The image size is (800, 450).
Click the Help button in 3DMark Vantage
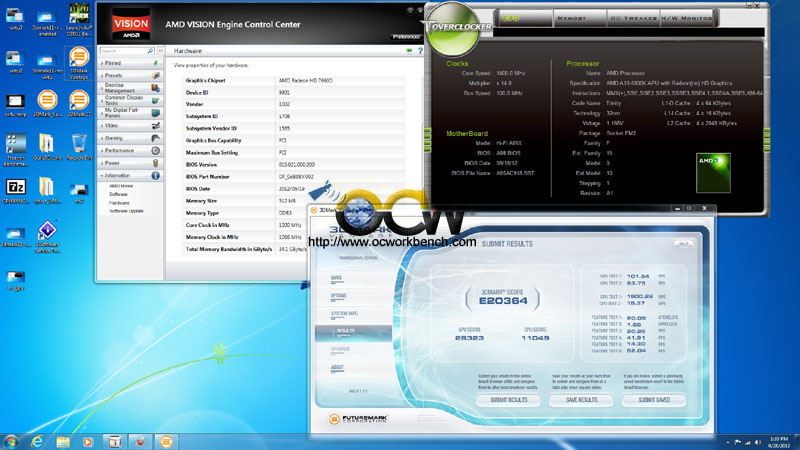click(x=683, y=244)
